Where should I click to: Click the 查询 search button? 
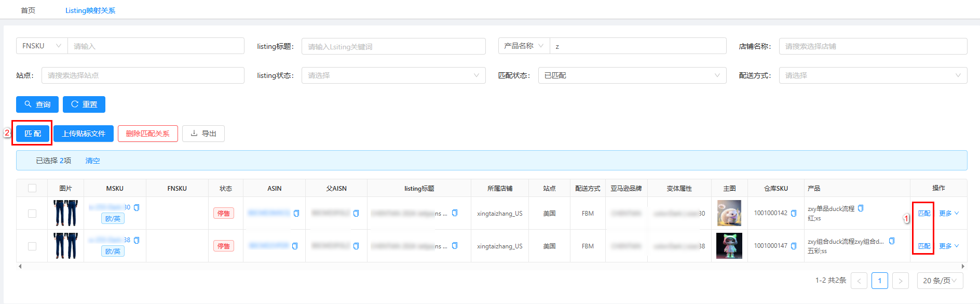[37, 104]
